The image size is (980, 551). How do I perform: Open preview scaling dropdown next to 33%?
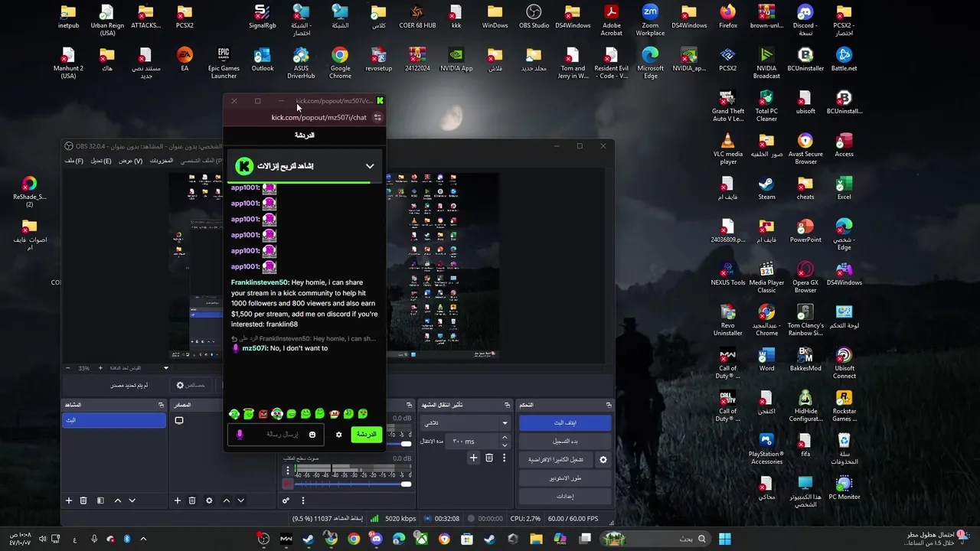pos(165,368)
